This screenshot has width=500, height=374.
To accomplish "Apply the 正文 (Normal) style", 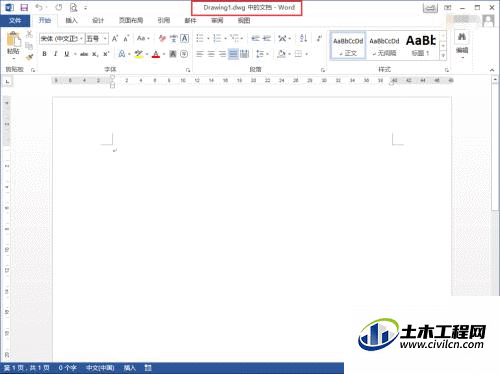I will click(x=348, y=46).
